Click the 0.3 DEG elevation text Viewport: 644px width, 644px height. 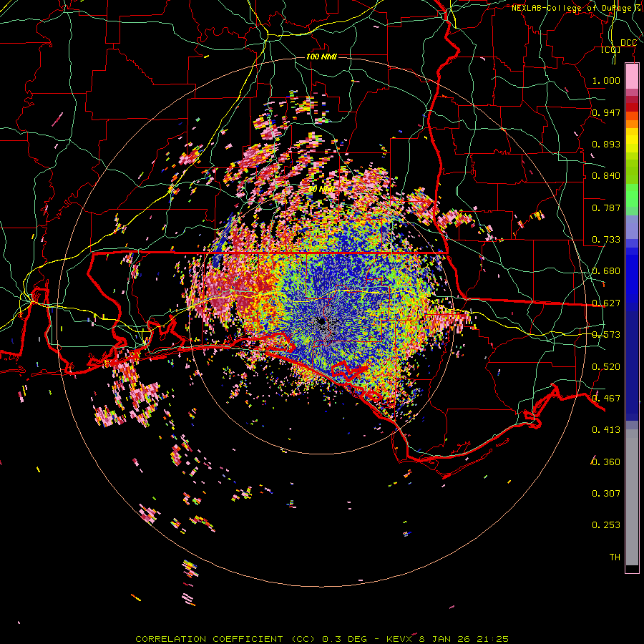coord(344,639)
